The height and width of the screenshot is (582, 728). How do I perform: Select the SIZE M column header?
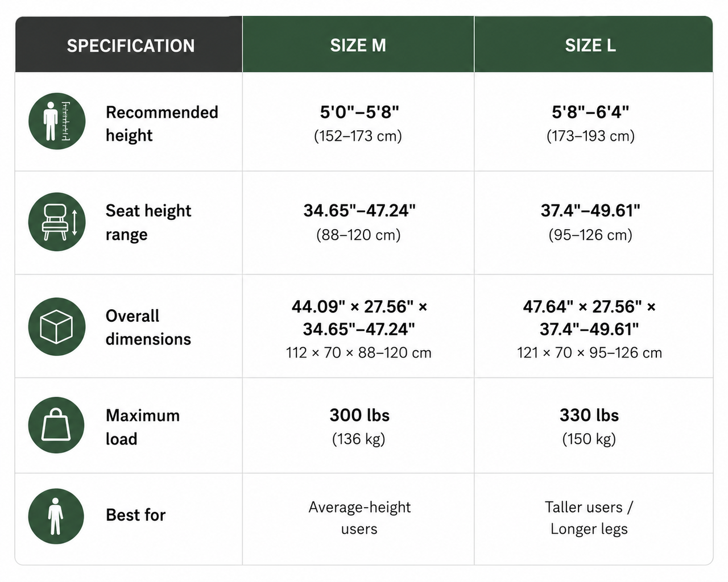pos(358,44)
